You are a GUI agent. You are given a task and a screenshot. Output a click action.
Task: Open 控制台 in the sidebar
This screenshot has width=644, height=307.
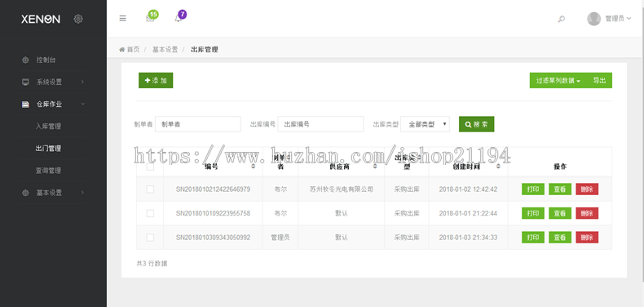tap(46, 60)
